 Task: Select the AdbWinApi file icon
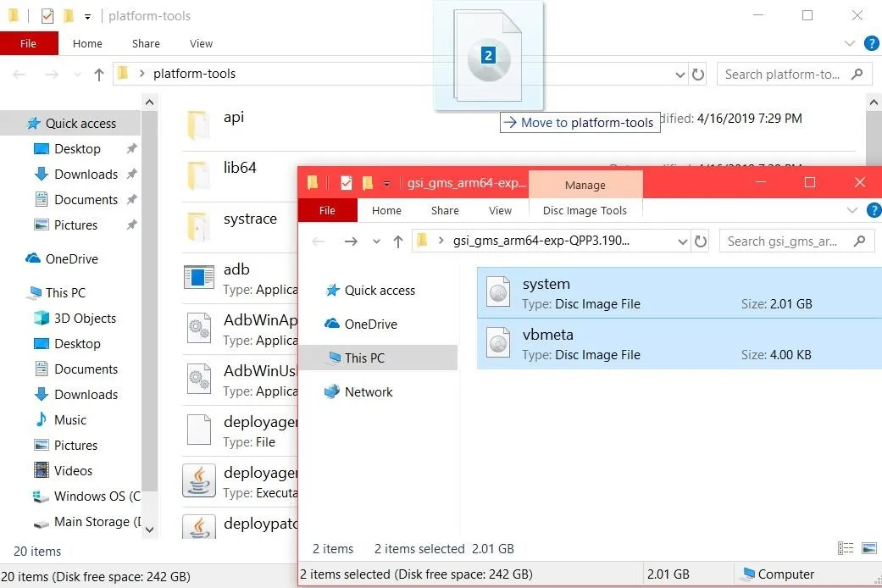coord(198,328)
